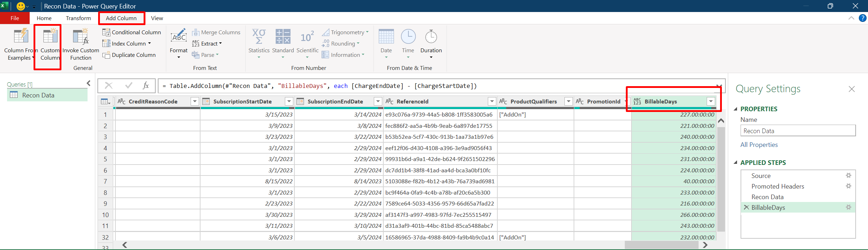Image resolution: width=868 pixels, height=250 pixels.
Task: Open the Date column button
Action: coord(386,43)
